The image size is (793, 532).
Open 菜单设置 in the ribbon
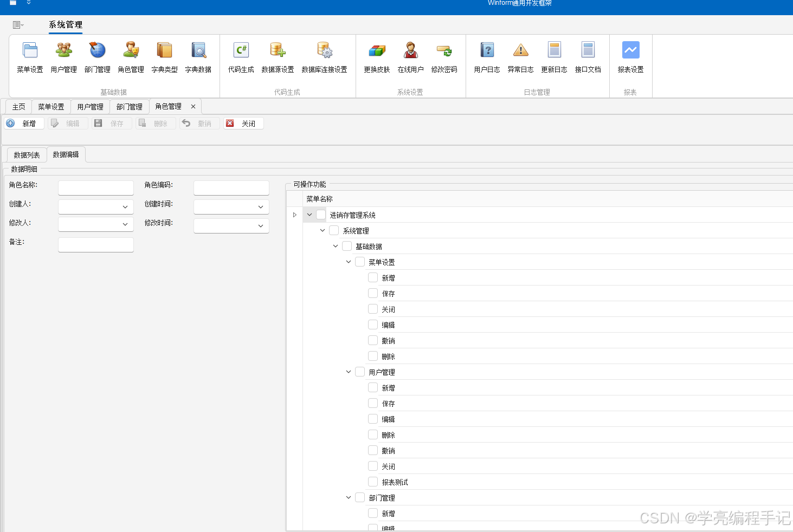(x=30, y=57)
